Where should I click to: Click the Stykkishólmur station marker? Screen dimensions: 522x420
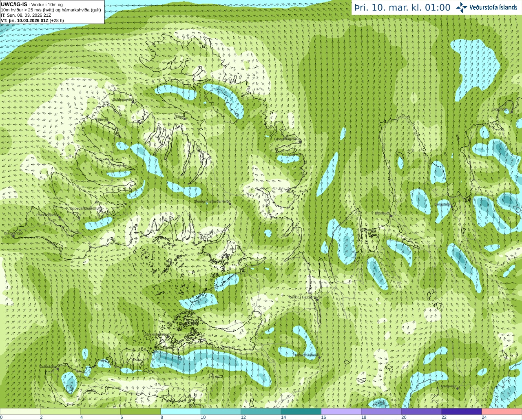coord(167,337)
